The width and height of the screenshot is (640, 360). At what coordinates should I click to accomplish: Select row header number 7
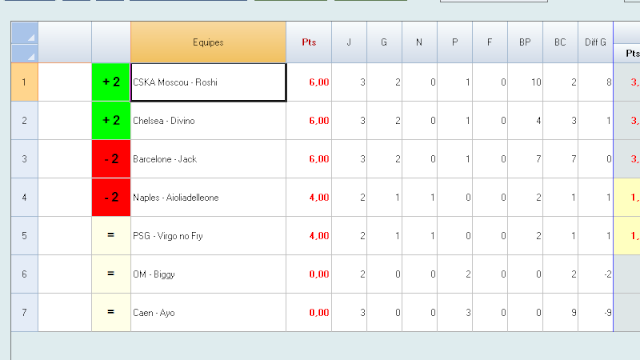[24, 312]
